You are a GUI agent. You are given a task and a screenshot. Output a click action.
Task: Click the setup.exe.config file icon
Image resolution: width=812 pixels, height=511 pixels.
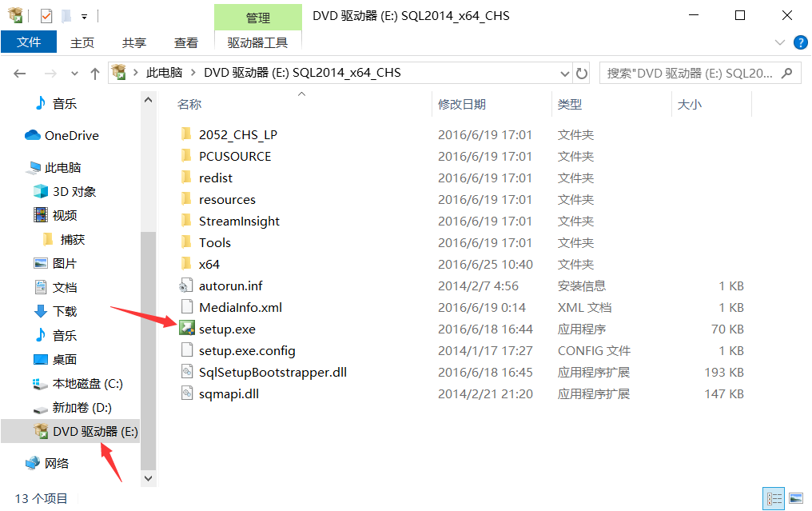[x=187, y=350]
